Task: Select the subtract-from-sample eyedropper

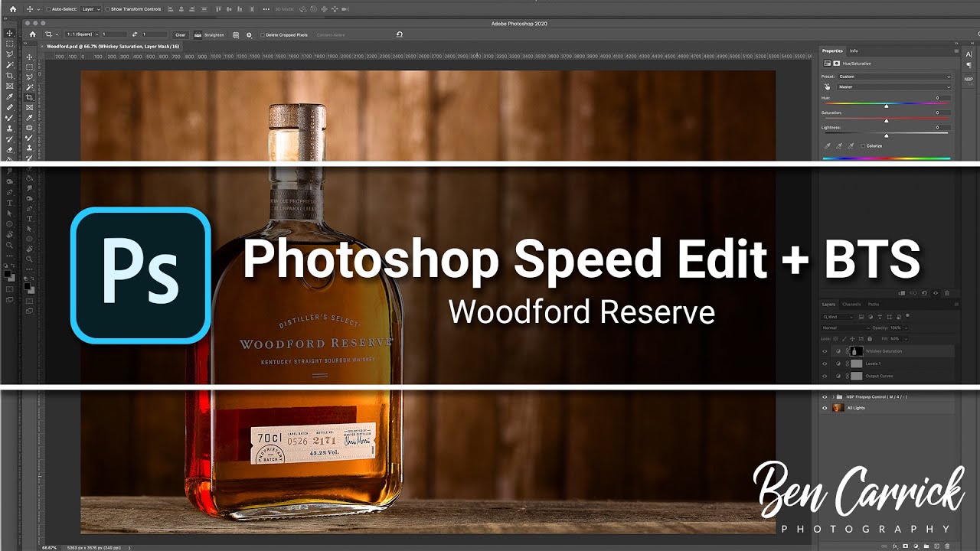Action: [x=851, y=145]
